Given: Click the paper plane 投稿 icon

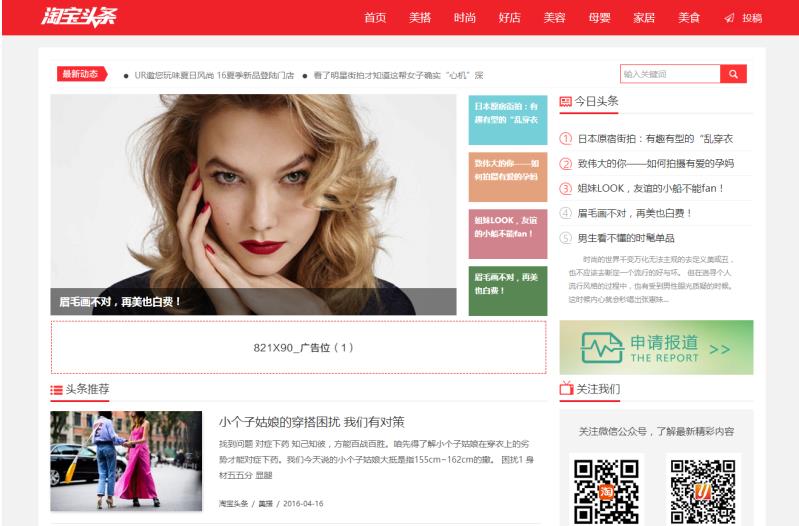Looking at the screenshot, I should tap(729, 18).
